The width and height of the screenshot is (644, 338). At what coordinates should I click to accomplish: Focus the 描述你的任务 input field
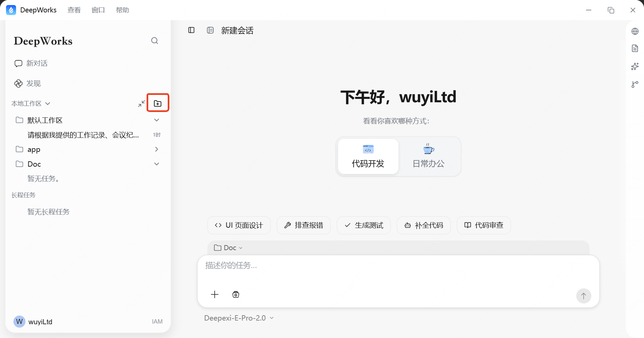[398, 266]
